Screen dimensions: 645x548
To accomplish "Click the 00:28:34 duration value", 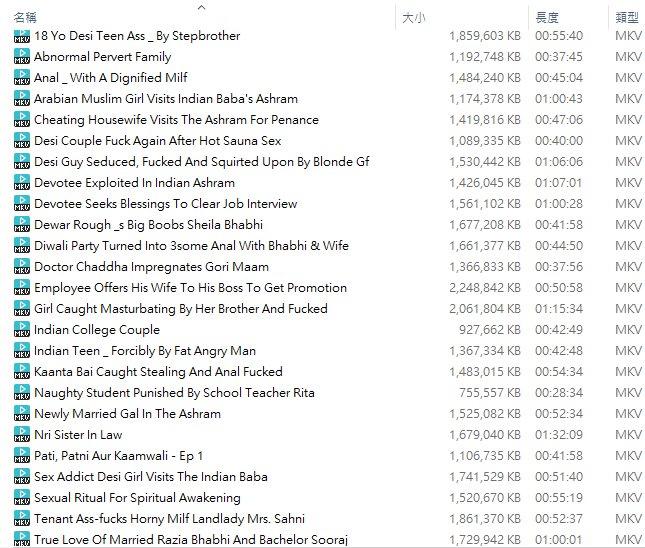I will point(559,392).
